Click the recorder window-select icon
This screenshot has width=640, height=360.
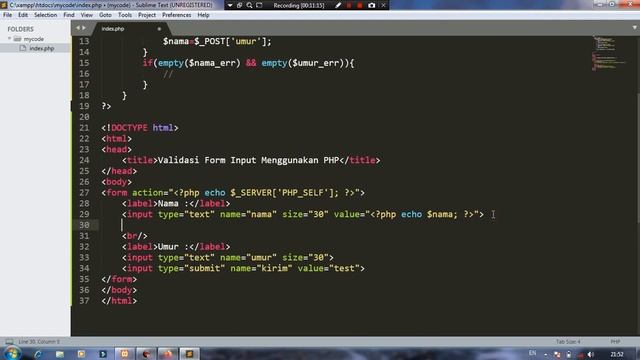(x=240, y=5)
